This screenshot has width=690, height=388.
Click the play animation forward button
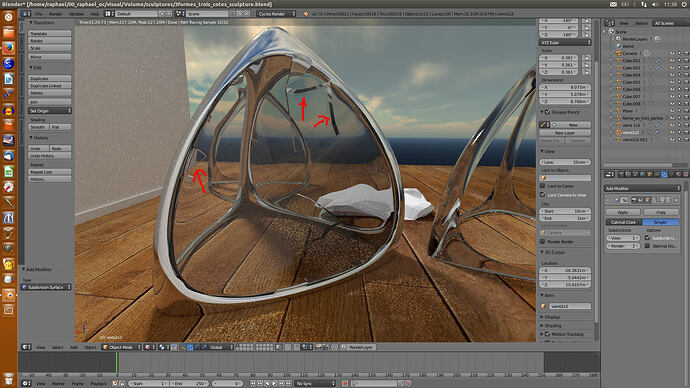[x=274, y=383]
